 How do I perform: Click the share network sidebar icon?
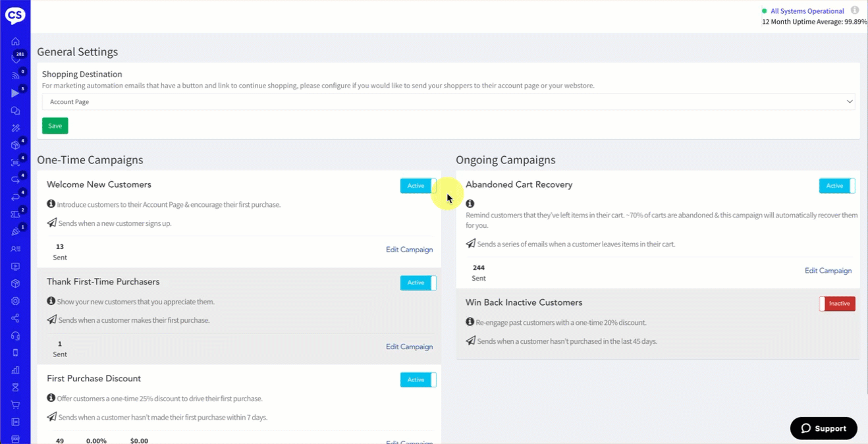click(15, 318)
